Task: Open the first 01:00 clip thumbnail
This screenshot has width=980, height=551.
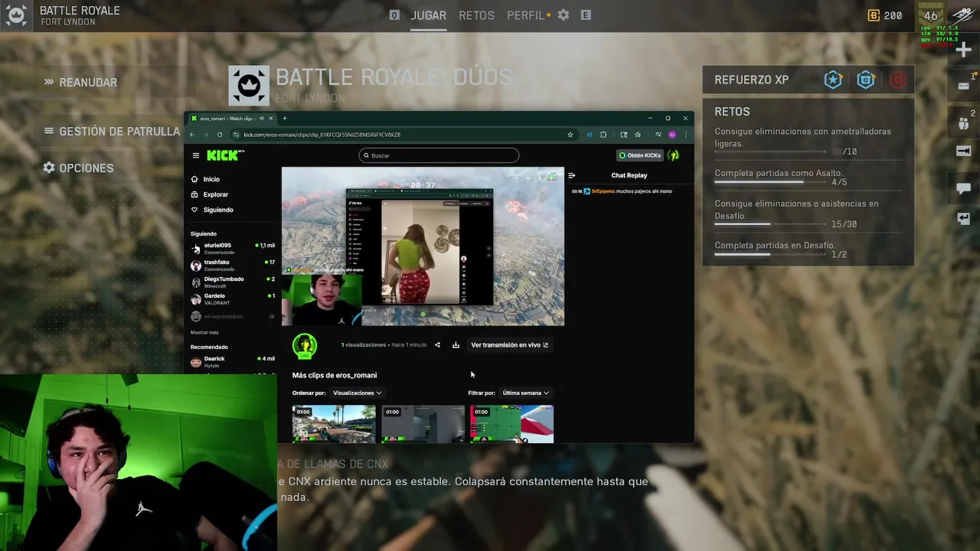Action: [334, 424]
